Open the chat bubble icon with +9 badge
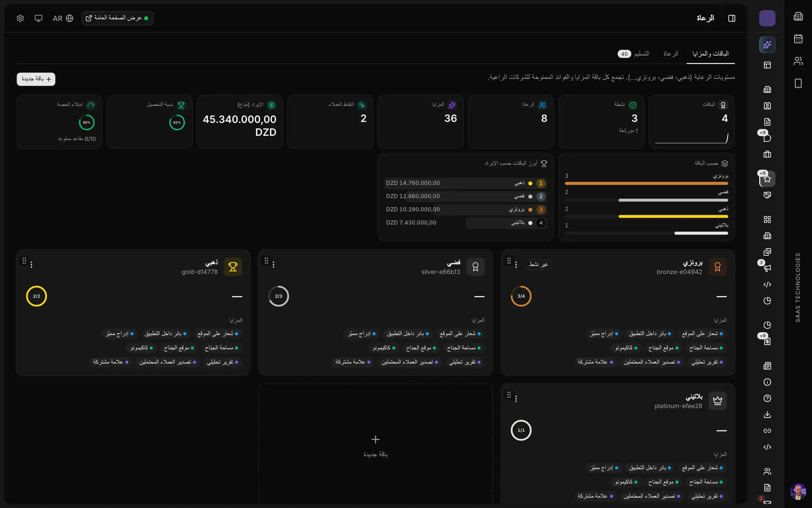 coord(767,138)
